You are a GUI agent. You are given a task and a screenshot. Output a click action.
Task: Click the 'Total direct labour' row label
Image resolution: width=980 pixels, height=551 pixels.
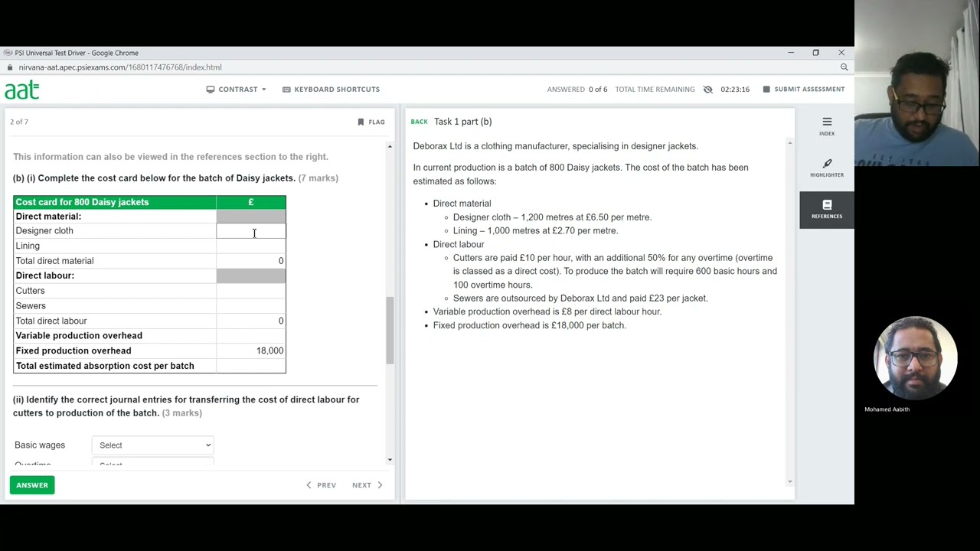click(51, 321)
